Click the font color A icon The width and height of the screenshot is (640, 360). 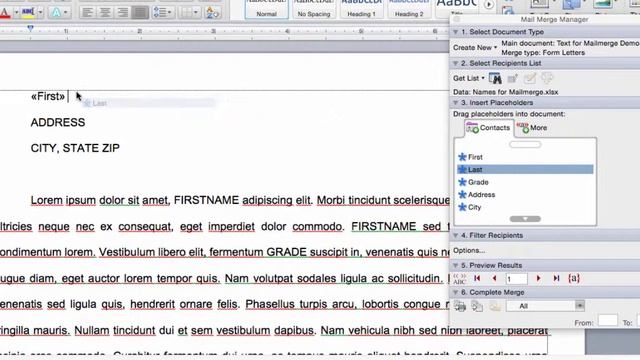(x=5, y=12)
